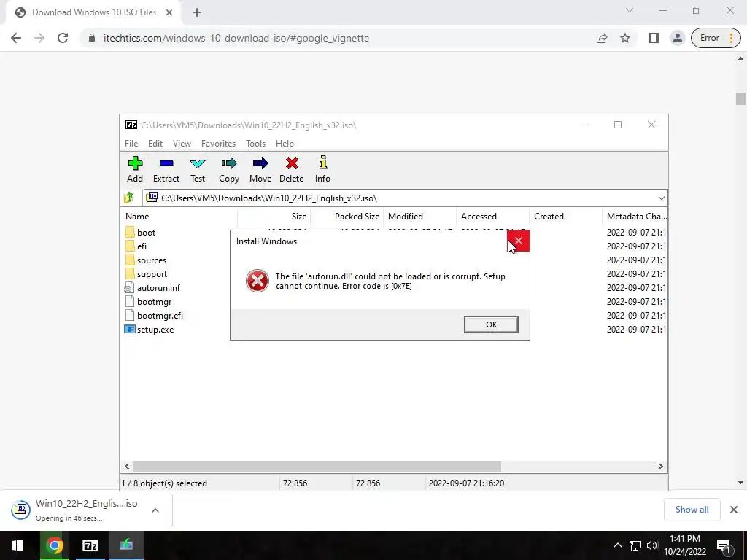Click the up-one-level folder icon
Screen dimensions: 747x560
coord(129,198)
